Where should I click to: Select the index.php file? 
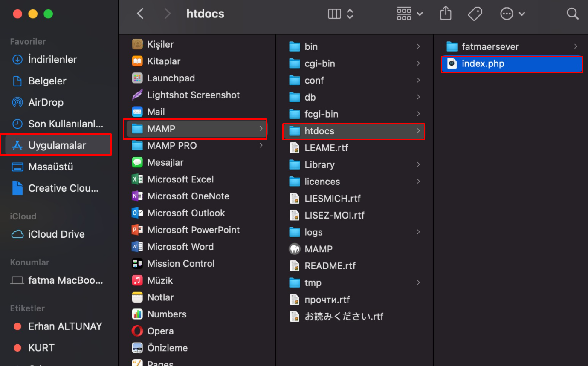(512, 64)
